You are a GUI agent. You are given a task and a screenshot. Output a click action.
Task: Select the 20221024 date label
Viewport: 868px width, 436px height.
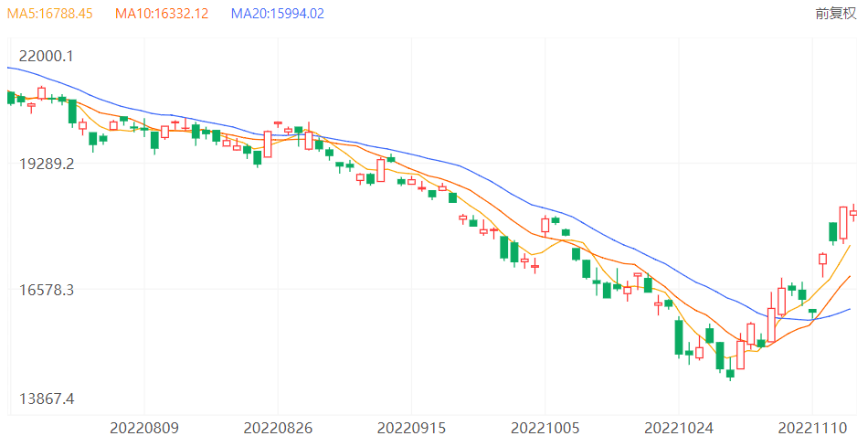point(679,428)
